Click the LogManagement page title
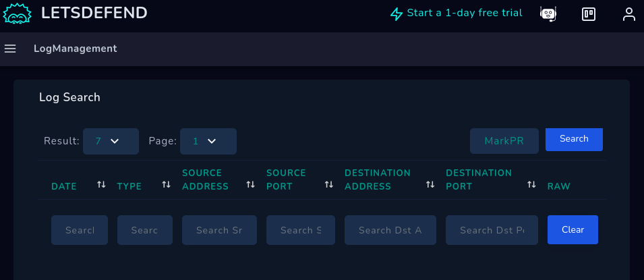644x280 pixels. pos(75,49)
